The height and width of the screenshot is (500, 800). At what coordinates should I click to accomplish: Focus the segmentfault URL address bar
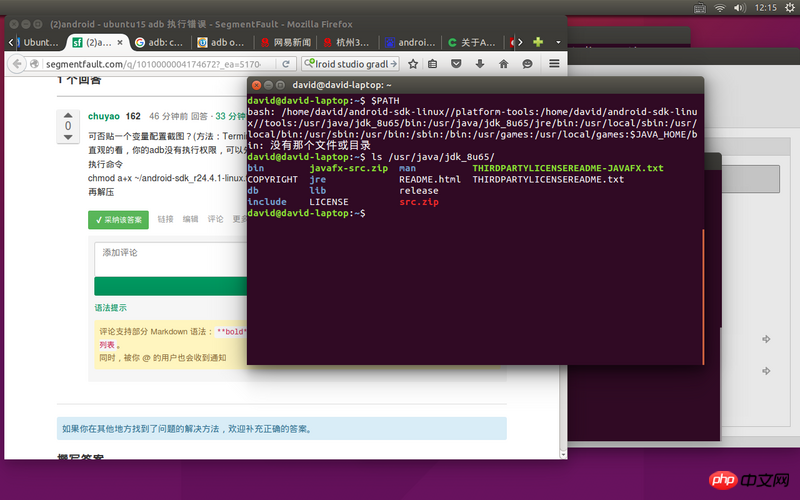coord(153,64)
